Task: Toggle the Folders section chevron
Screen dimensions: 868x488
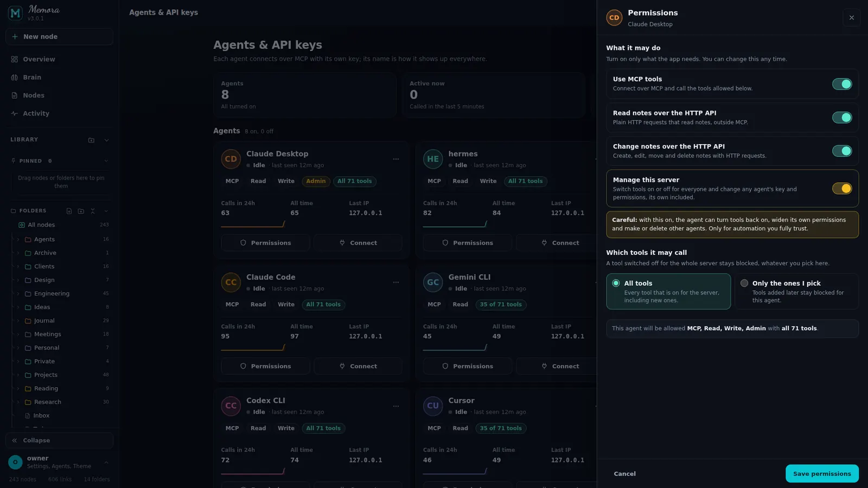Action: [106, 211]
